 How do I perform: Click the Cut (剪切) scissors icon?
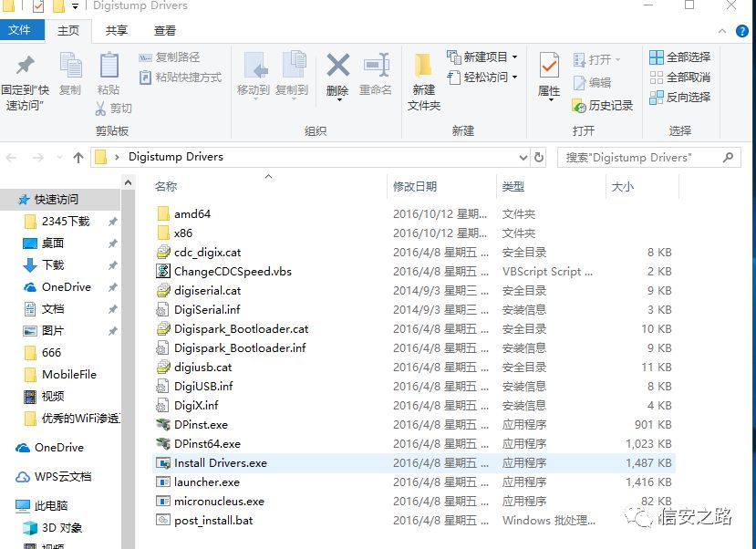pos(100,108)
